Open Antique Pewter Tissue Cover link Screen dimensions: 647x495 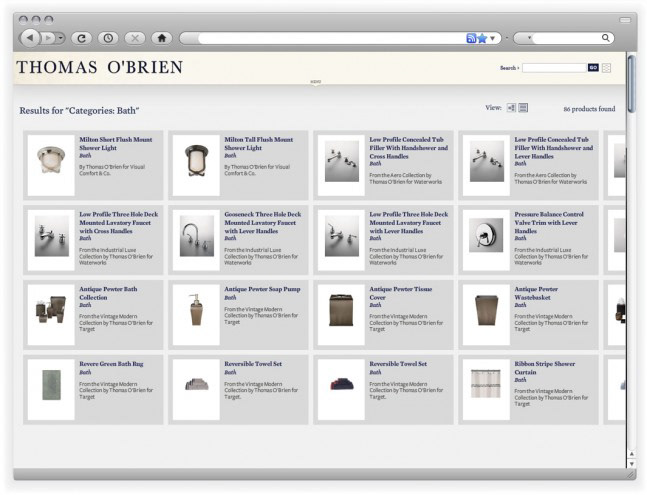tap(401, 293)
